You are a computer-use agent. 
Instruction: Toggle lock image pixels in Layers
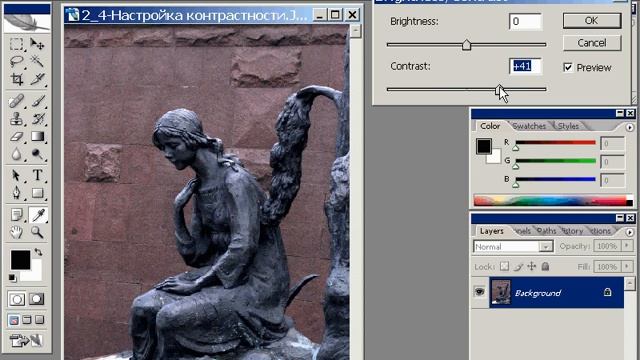point(518,267)
